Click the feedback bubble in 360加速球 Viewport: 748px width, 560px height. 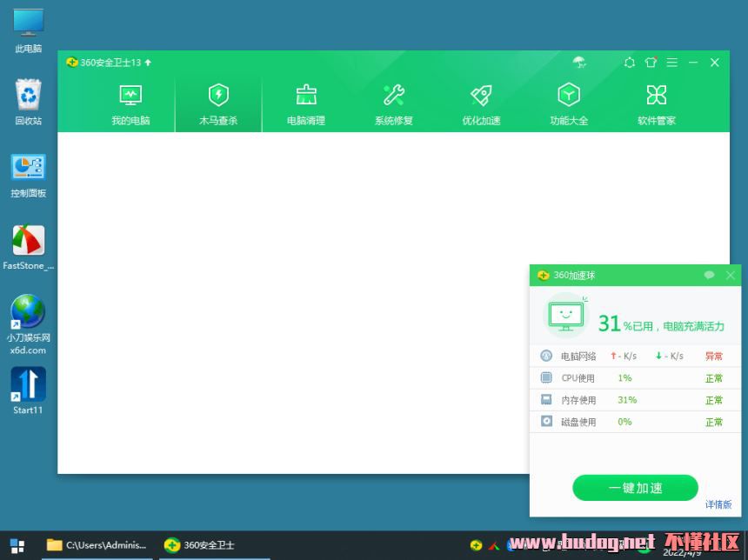pyautogui.click(x=709, y=275)
